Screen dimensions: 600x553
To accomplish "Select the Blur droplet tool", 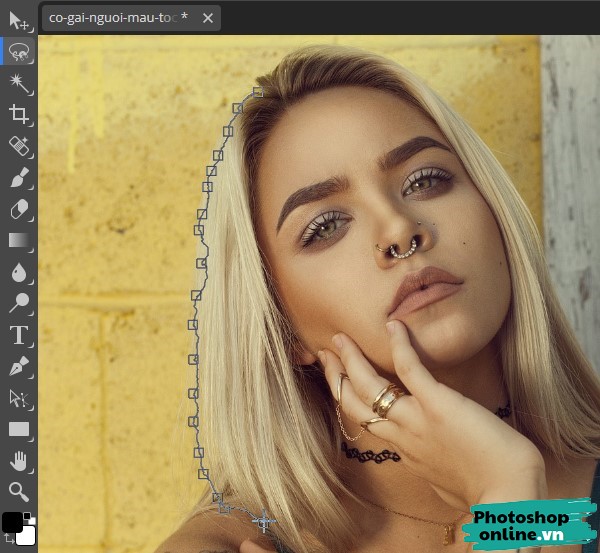I will click(18, 272).
